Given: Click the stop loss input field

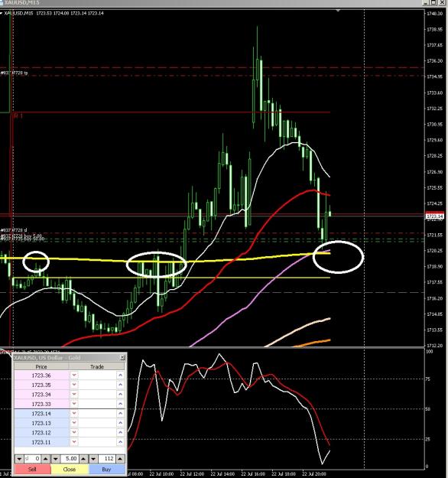Looking at the screenshot, I should click(x=32, y=458).
